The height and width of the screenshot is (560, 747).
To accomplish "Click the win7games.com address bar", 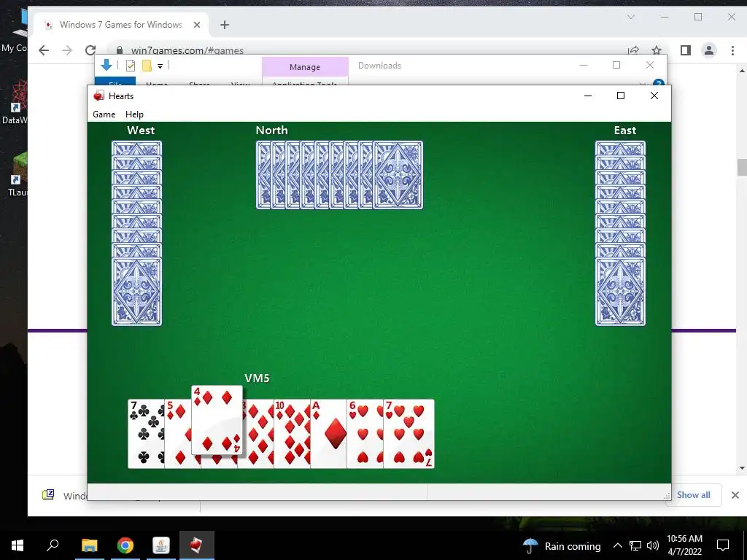I will pos(187,50).
